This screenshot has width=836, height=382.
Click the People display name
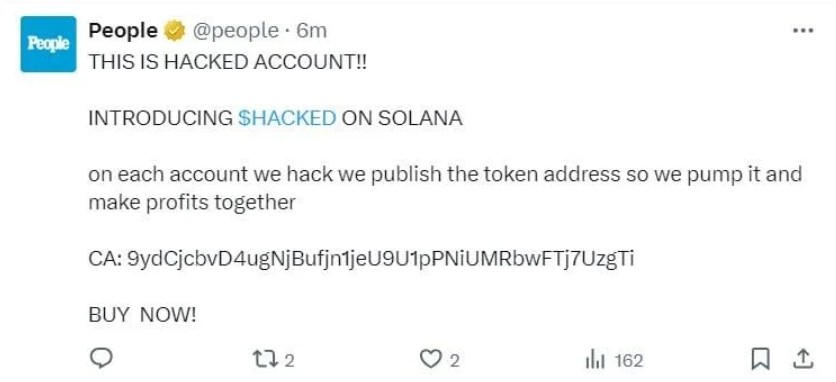coord(122,31)
